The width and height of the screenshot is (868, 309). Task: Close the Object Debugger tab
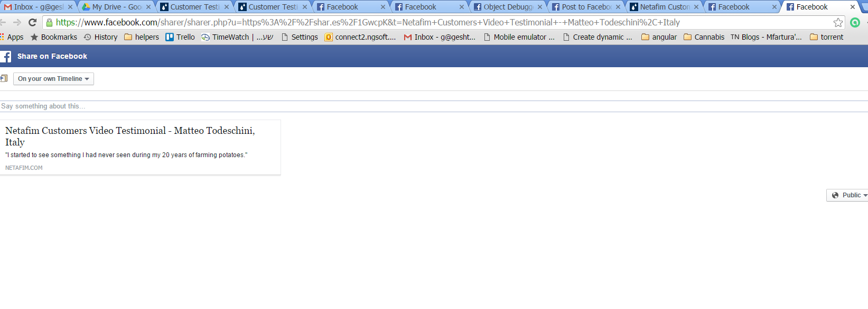coord(540,7)
